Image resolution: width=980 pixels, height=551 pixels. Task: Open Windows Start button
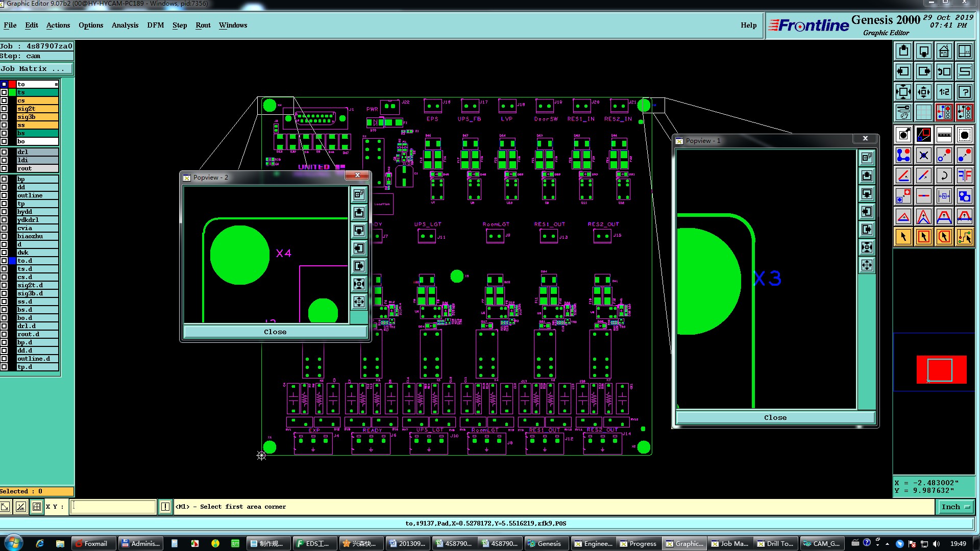tap(13, 543)
